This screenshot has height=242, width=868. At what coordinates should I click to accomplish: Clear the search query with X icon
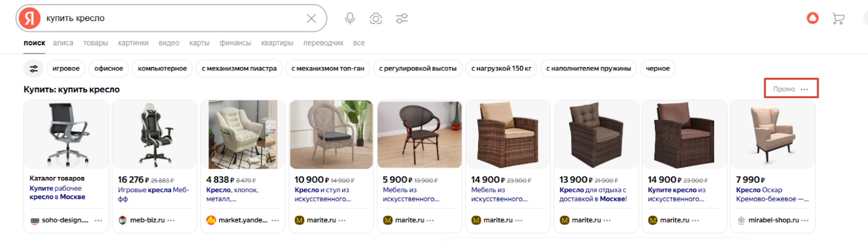(311, 18)
